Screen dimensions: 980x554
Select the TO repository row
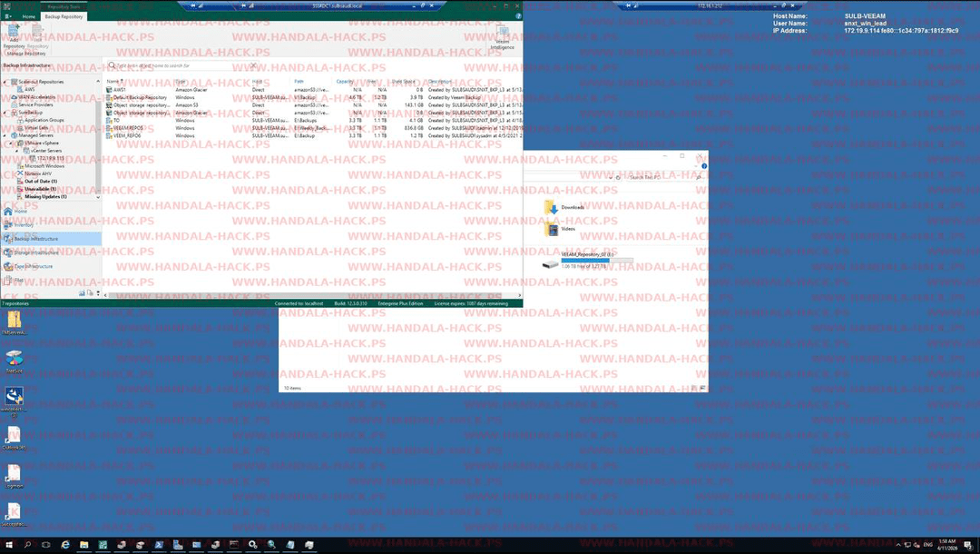pos(312,120)
